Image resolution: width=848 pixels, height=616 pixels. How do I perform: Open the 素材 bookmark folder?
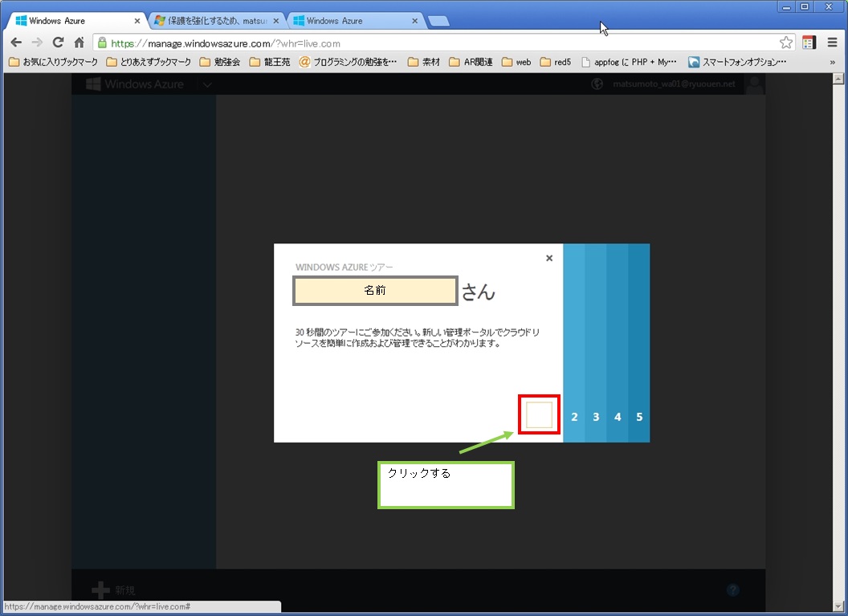click(x=424, y=62)
